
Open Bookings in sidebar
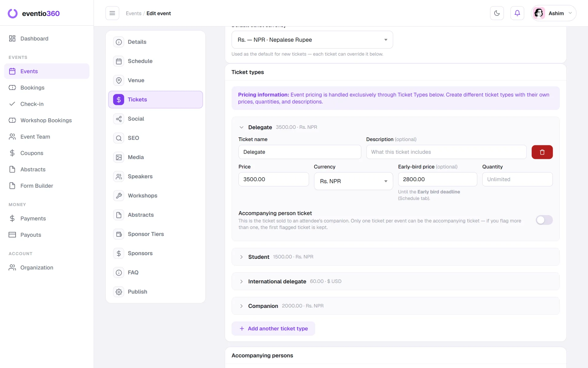47,88
